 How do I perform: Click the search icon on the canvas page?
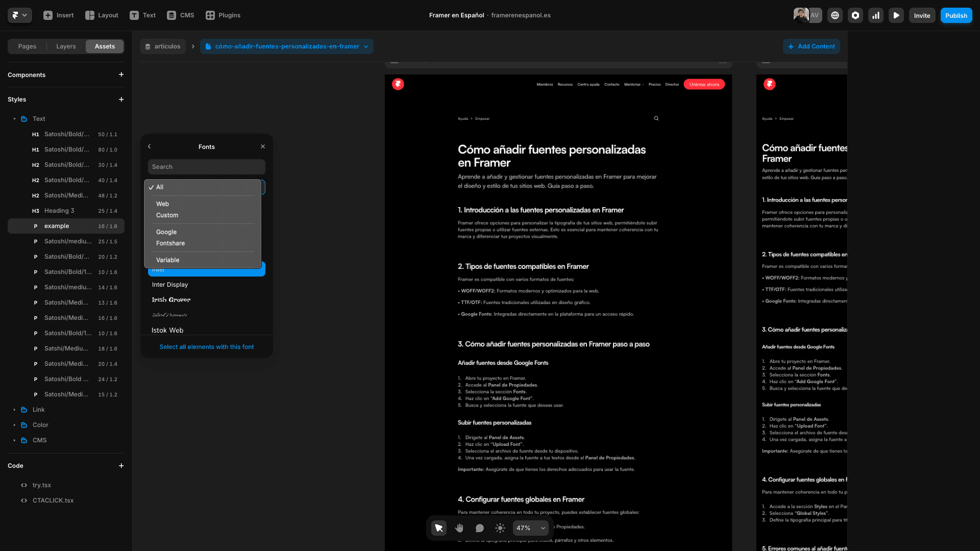(x=656, y=118)
